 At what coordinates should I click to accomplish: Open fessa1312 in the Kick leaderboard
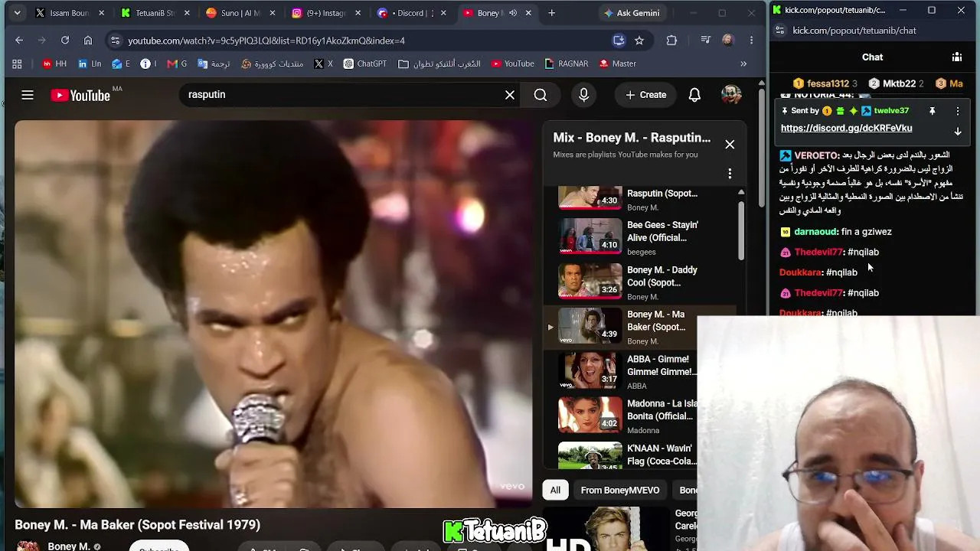(x=825, y=83)
